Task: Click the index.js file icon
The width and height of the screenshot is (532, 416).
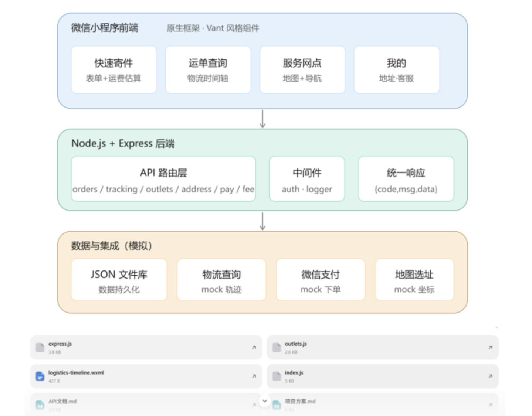Action: pyautogui.click(x=277, y=376)
